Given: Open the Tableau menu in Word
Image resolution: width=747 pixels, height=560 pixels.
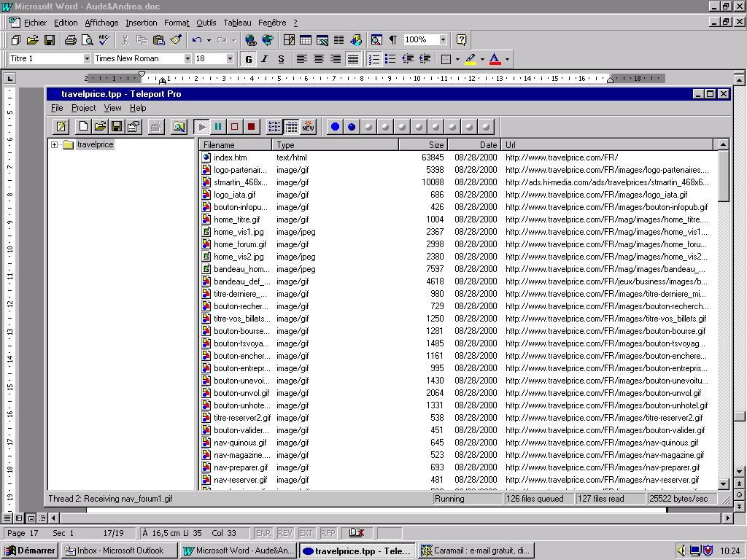Looking at the screenshot, I should (237, 23).
